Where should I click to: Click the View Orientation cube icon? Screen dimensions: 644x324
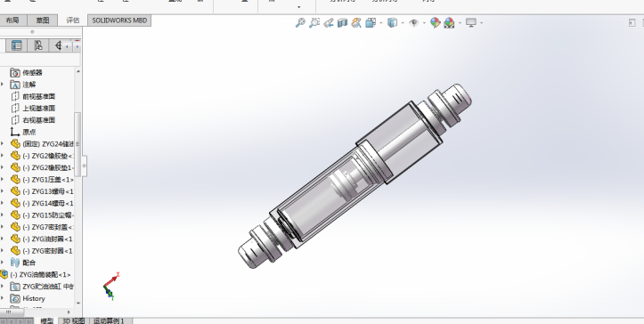pos(371,23)
